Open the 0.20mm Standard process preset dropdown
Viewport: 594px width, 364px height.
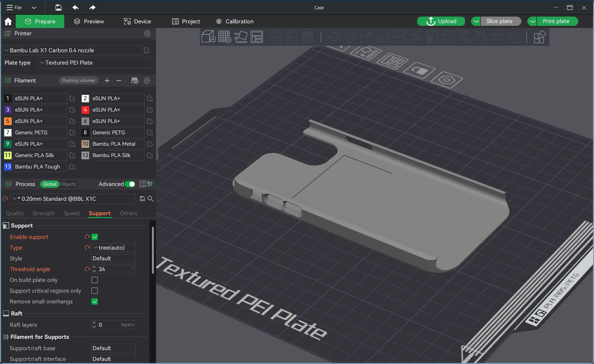pos(73,199)
